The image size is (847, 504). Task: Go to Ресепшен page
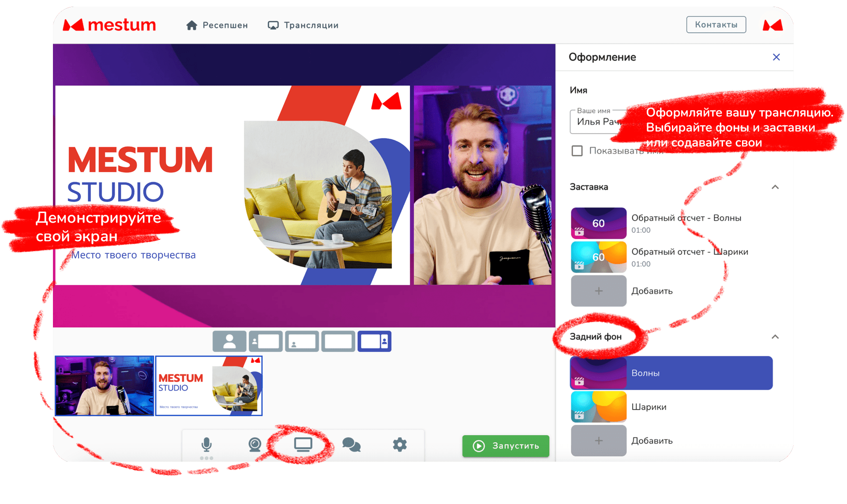click(217, 25)
